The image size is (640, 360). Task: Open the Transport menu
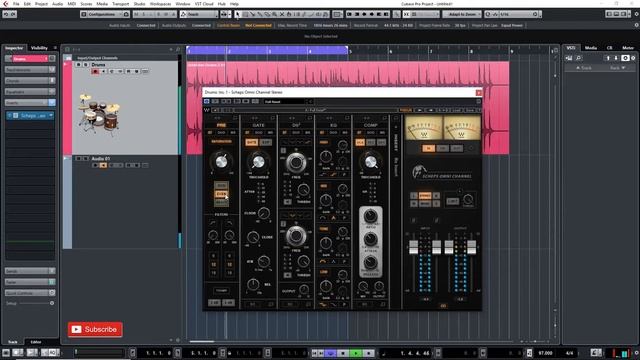click(x=120, y=4)
